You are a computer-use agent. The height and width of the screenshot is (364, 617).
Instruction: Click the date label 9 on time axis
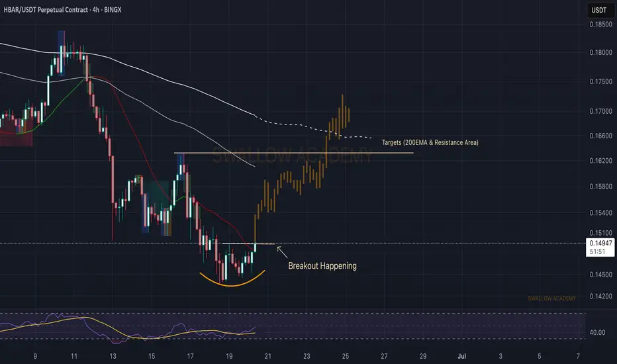35,356
